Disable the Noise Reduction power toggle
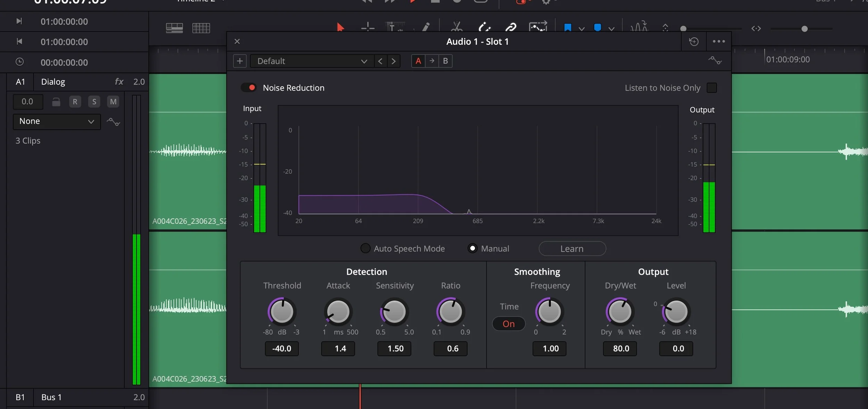The width and height of the screenshot is (868, 409). tap(249, 87)
